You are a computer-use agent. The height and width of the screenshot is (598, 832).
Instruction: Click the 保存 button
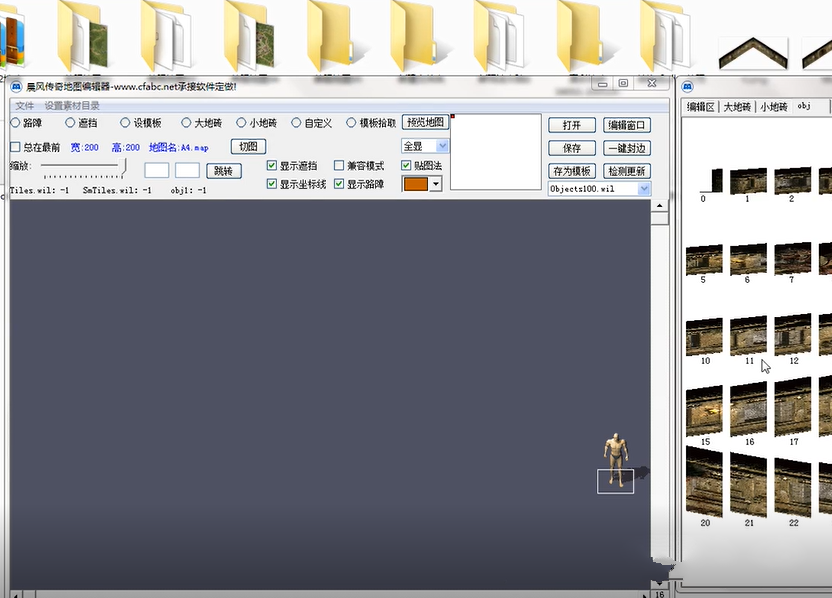571,148
